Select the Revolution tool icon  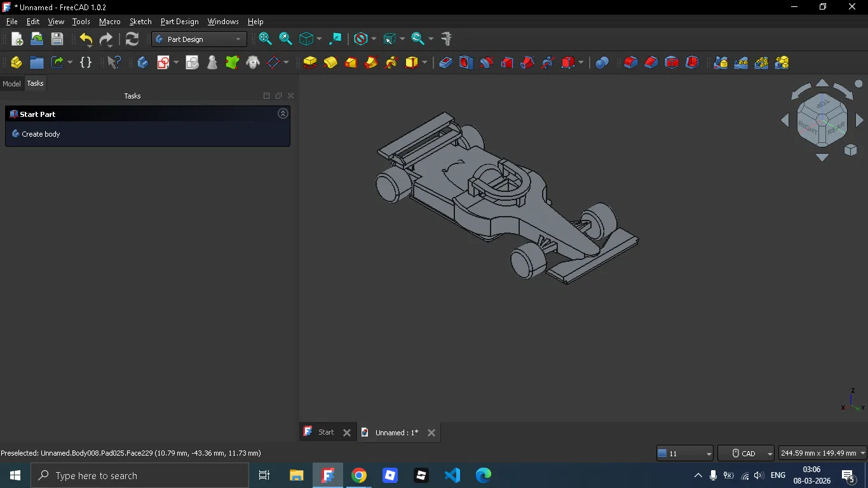coord(330,62)
